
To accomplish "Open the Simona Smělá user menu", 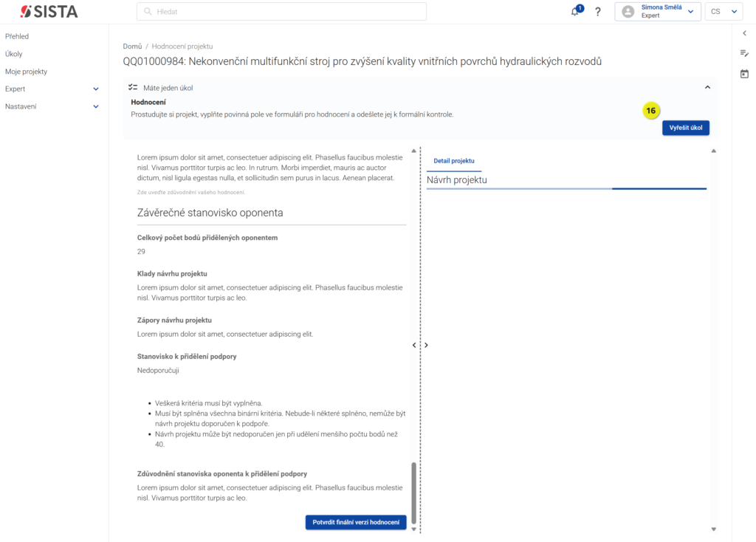I will tap(658, 12).
